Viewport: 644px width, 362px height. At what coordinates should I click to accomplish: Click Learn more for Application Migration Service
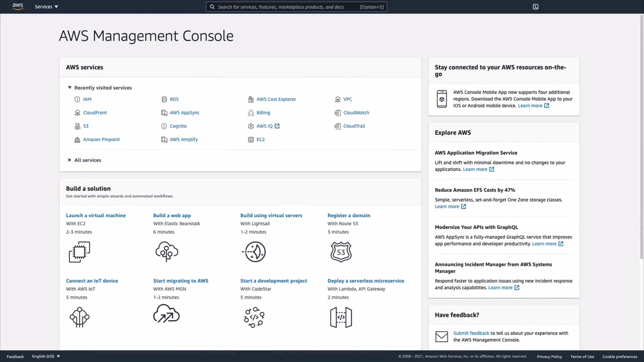click(478, 169)
